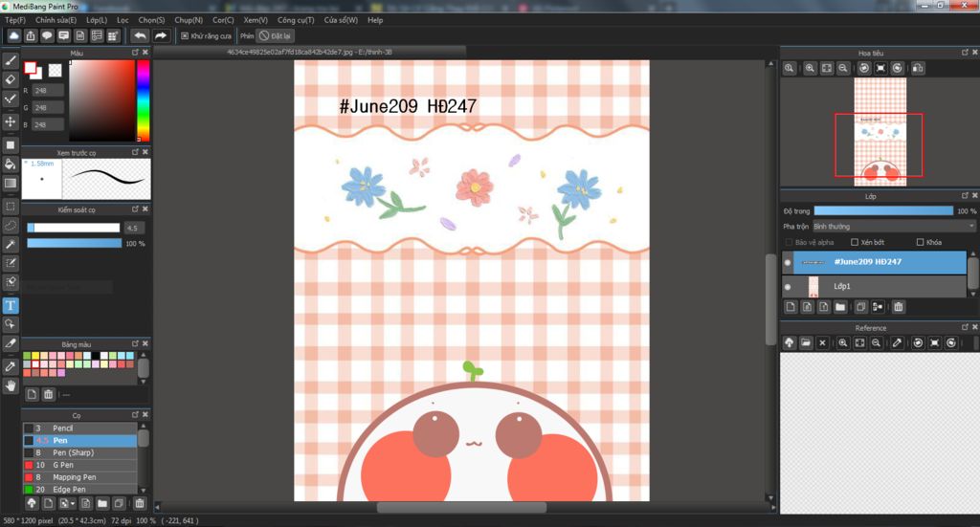Select the Hand pan tool
The width and height of the screenshot is (980, 527).
(x=10, y=385)
